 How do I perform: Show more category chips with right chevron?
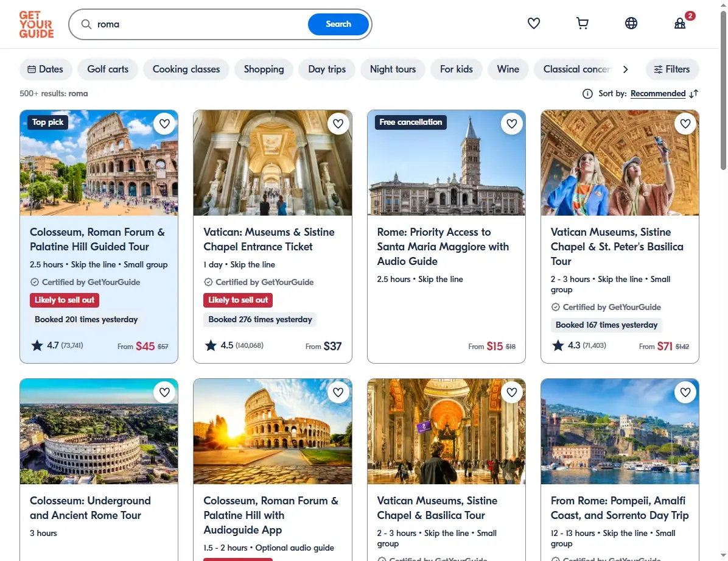(625, 69)
